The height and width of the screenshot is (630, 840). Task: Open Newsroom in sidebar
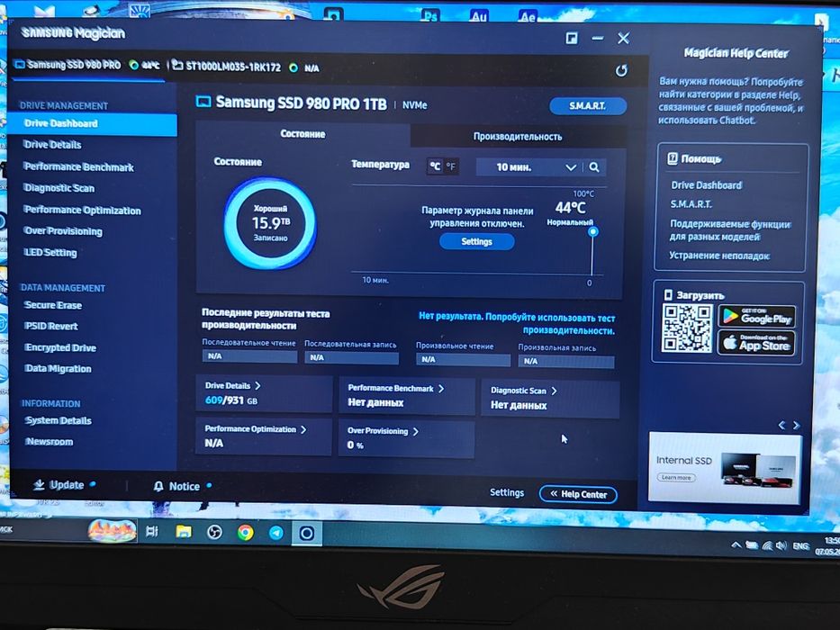[50, 442]
